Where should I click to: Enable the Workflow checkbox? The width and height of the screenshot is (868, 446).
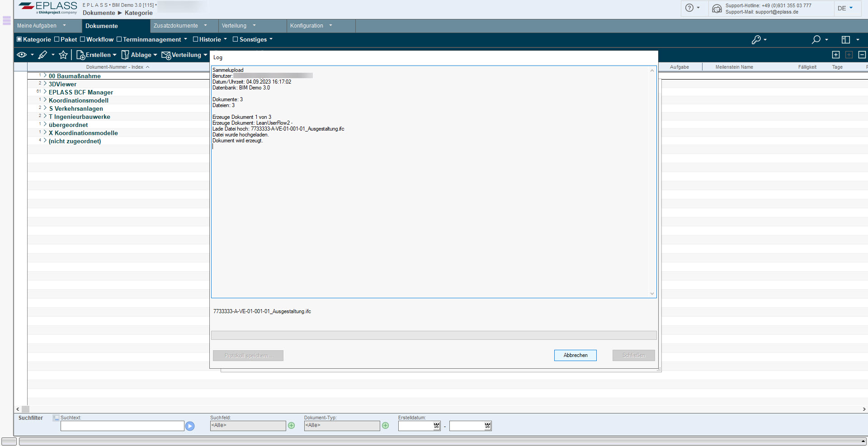[x=83, y=39]
